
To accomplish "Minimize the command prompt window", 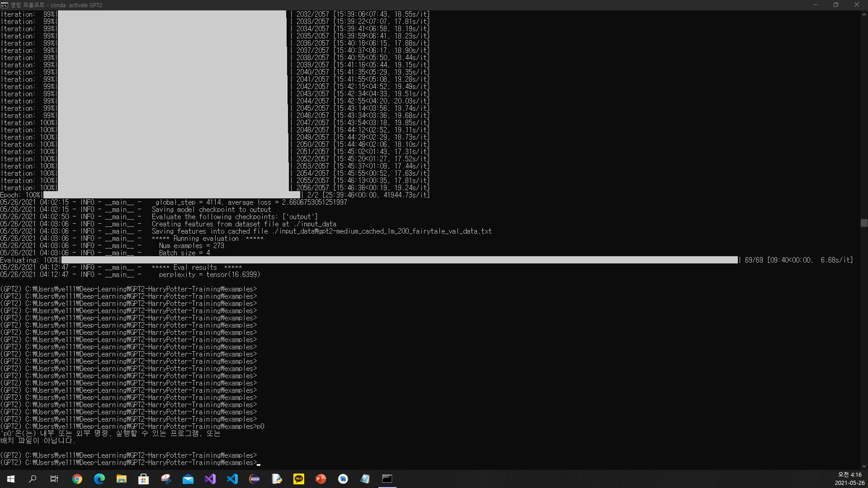I will pos(816,5).
